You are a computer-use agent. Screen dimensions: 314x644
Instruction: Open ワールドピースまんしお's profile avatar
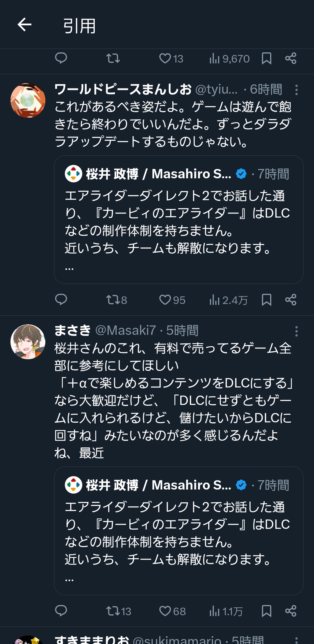[28, 100]
